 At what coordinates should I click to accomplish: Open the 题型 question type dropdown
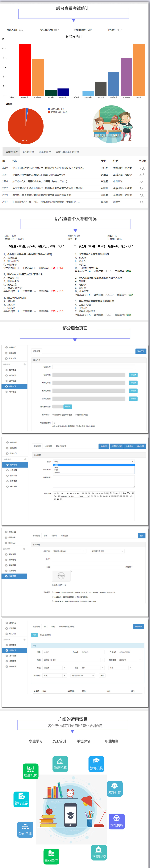pos(93,462)
